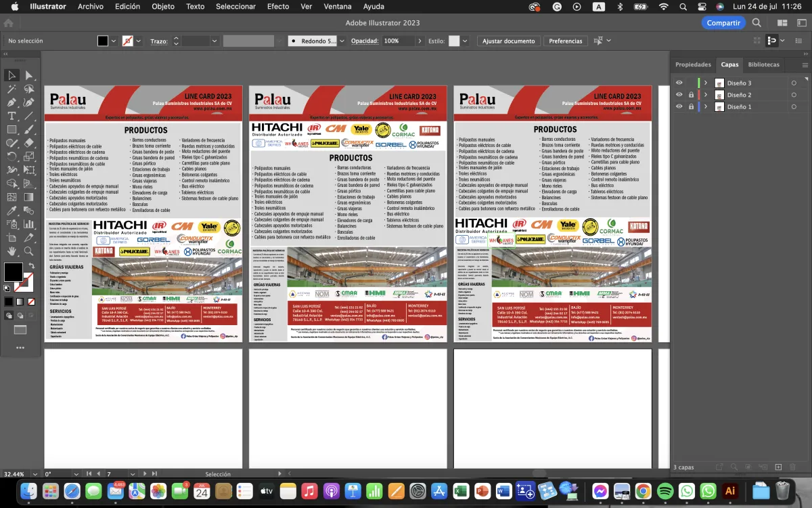
Task: Select the Artboard tool
Action: coord(12,238)
